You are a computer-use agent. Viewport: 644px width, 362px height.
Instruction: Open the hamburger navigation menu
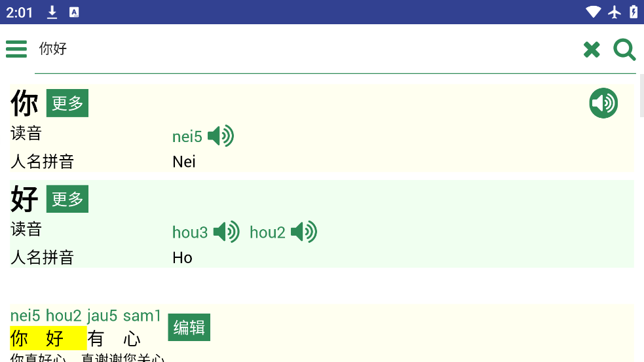point(16,49)
